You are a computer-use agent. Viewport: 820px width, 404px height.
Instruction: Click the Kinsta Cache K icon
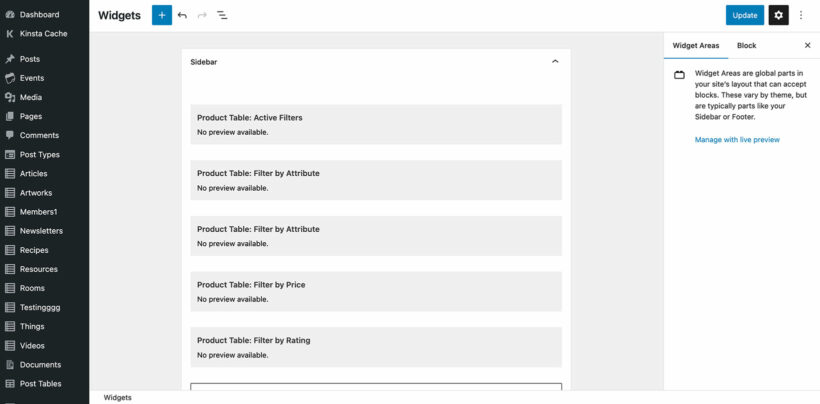[x=9, y=33]
